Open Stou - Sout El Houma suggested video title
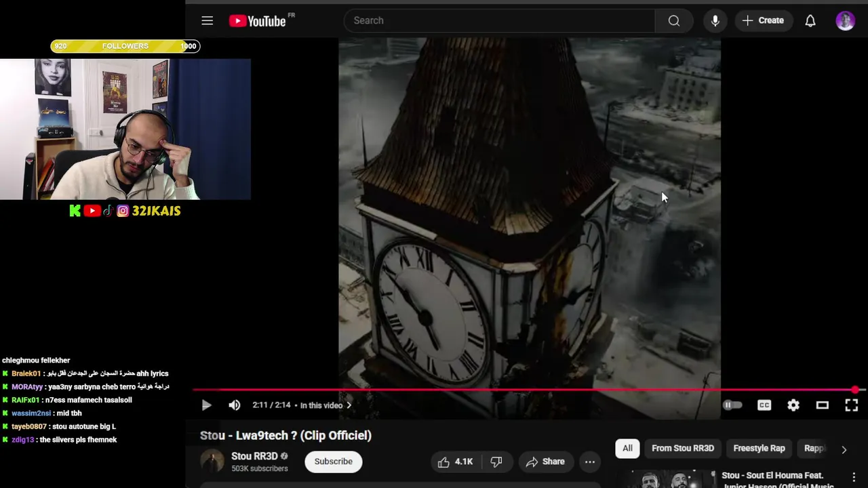Image resolution: width=868 pixels, height=488 pixels. (x=778, y=480)
